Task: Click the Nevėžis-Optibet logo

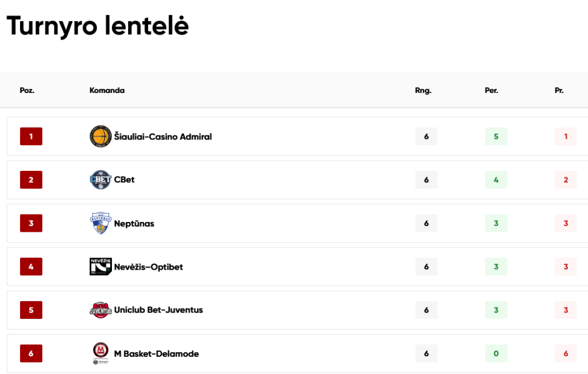Action: 100,267
